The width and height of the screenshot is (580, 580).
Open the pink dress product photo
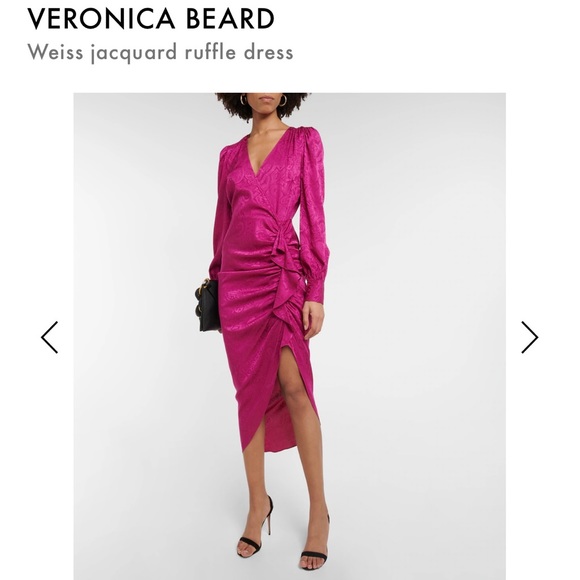click(289, 336)
